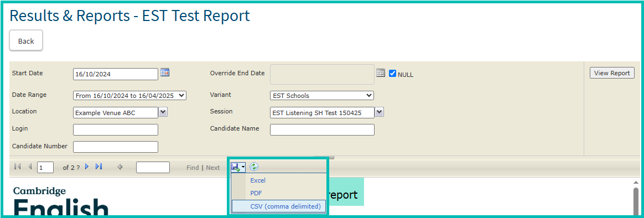Click the Login input field
644x218 pixels.
(x=116, y=129)
